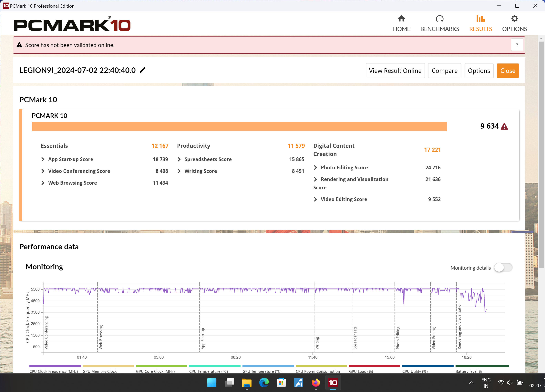
Task: Show hidden system tray icons
Action: (x=471, y=383)
